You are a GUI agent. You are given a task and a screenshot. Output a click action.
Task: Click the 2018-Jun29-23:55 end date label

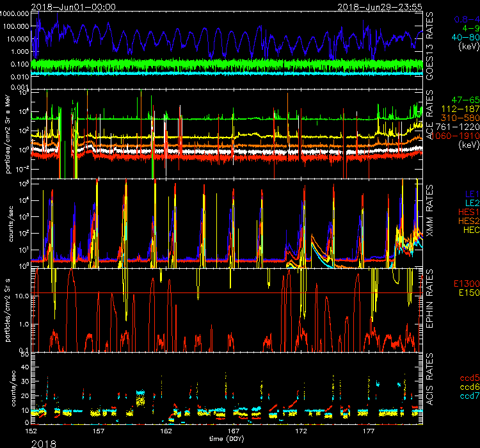click(380, 6)
